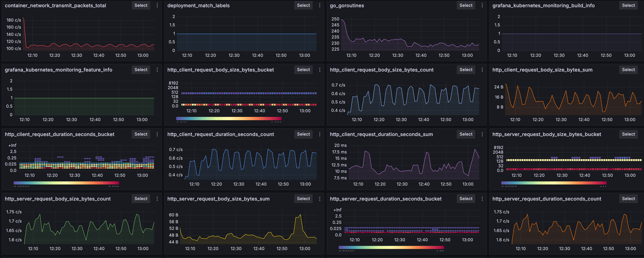This screenshot has width=644, height=258.
Task: Click Select on the http_server_request_duration_seconds_bucket panel
Action: [466, 199]
